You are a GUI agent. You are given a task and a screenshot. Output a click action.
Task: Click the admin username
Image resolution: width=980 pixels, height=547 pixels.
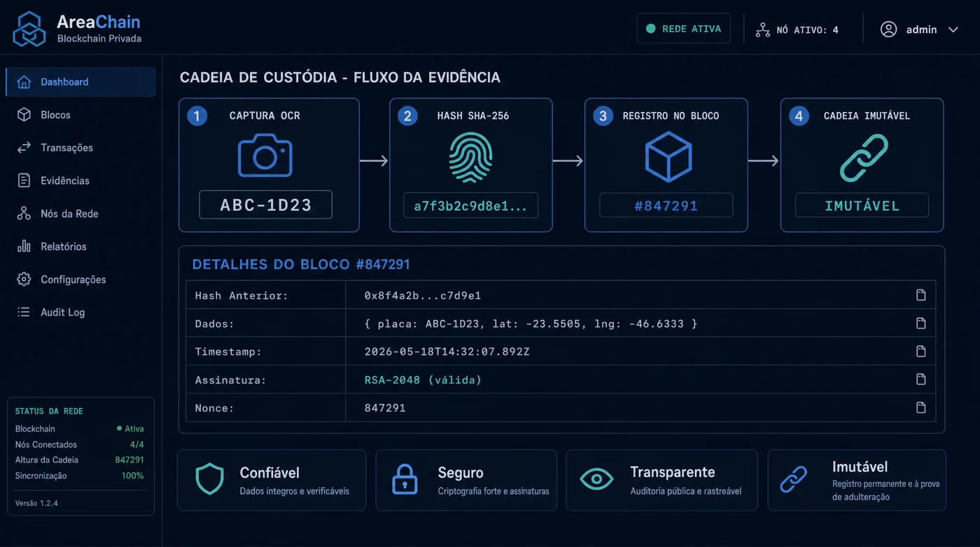[921, 29]
